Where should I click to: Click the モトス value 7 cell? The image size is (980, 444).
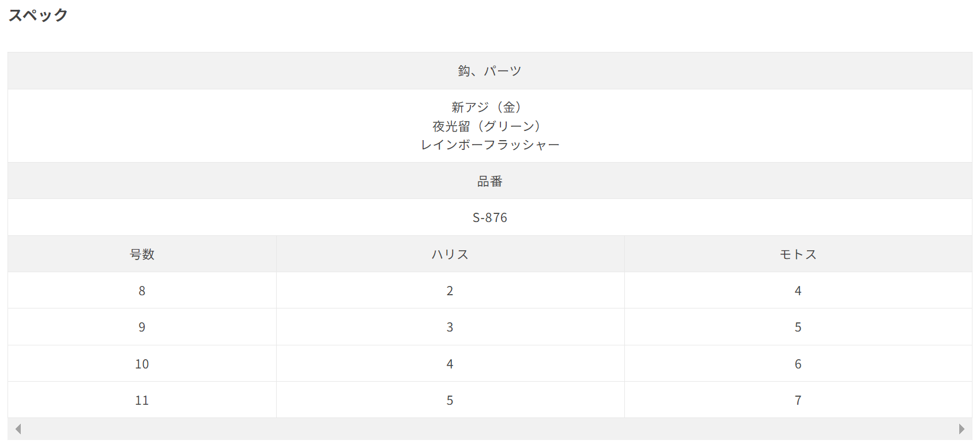(x=798, y=400)
